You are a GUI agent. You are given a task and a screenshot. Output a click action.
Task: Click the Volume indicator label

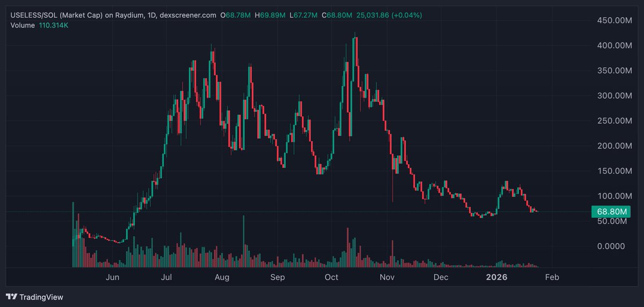tap(23, 25)
